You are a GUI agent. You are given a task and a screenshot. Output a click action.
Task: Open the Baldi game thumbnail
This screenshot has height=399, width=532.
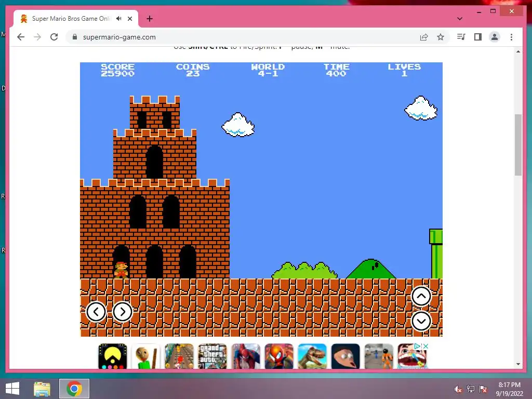click(146, 356)
